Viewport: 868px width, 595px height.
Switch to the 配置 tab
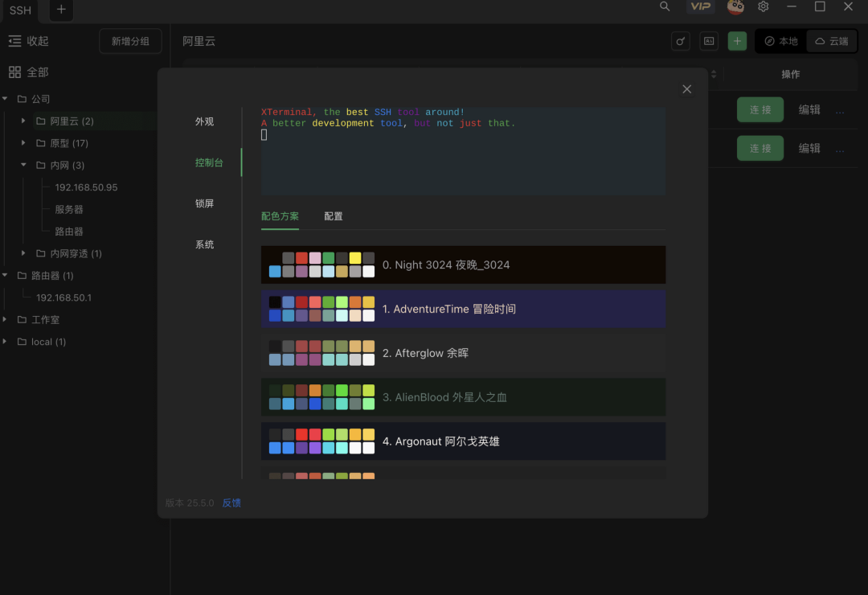(x=334, y=216)
